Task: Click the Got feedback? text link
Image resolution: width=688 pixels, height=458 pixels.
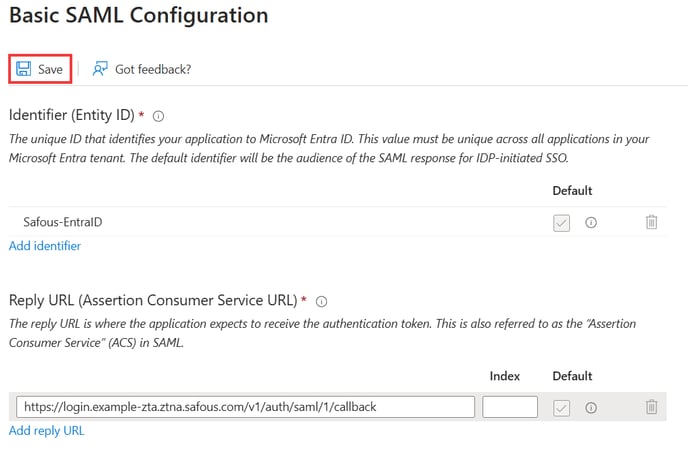Action: pyautogui.click(x=153, y=69)
